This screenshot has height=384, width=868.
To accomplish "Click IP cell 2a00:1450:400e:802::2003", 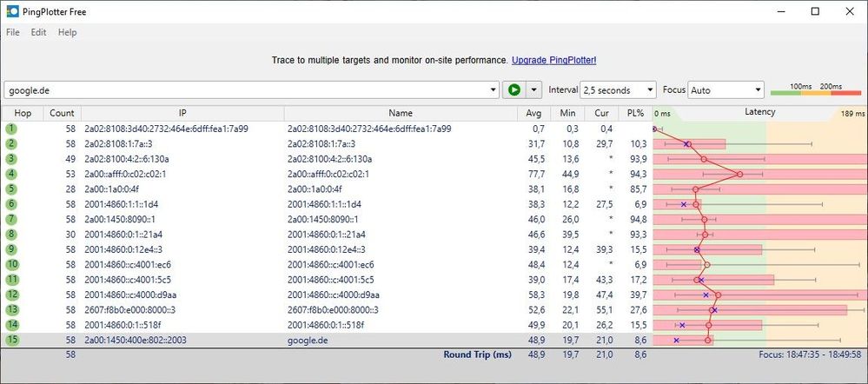I will pyautogui.click(x=135, y=340).
